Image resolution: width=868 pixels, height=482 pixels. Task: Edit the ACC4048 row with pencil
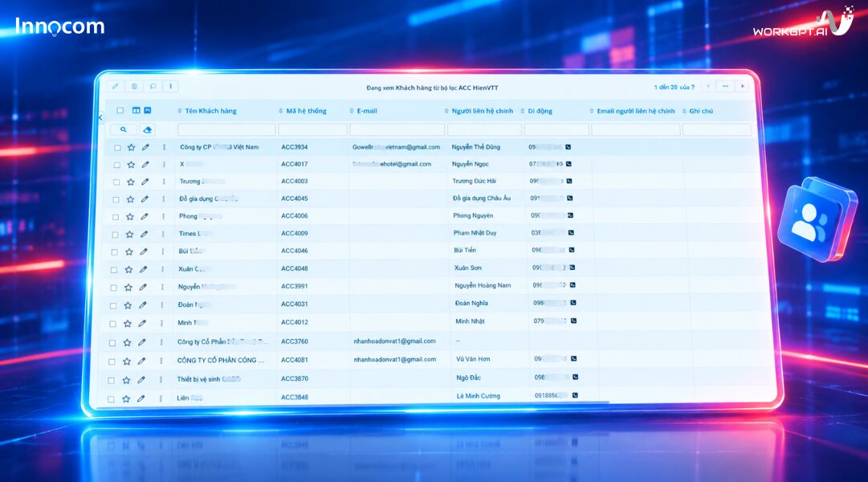click(144, 269)
